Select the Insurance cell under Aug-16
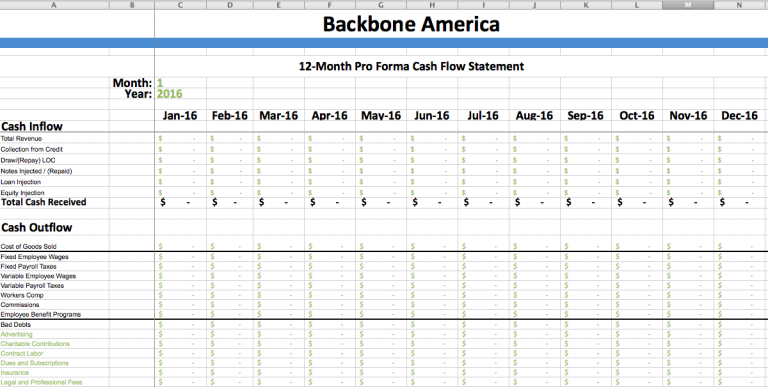Screen dimensions: 768x387 (x=534, y=373)
